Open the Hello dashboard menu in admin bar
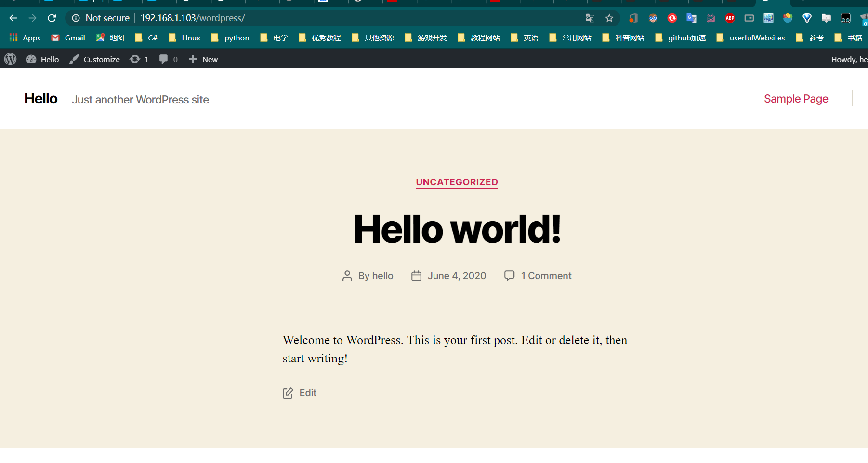868x463 pixels. click(43, 59)
